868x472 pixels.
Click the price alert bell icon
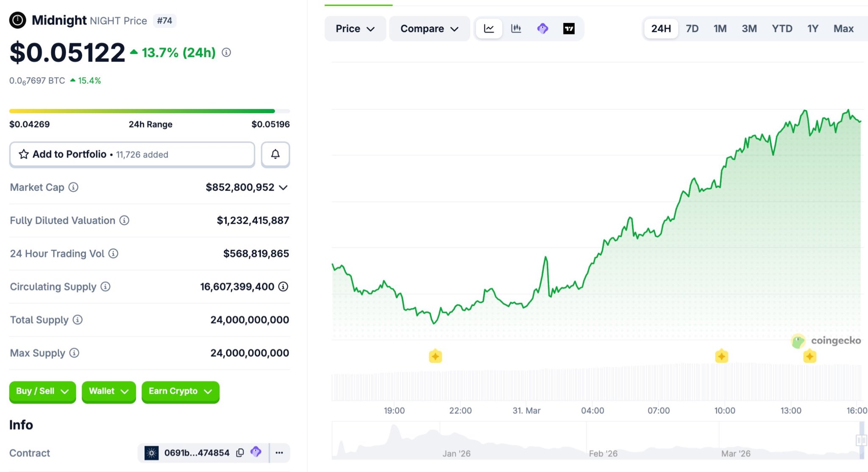[275, 154]
